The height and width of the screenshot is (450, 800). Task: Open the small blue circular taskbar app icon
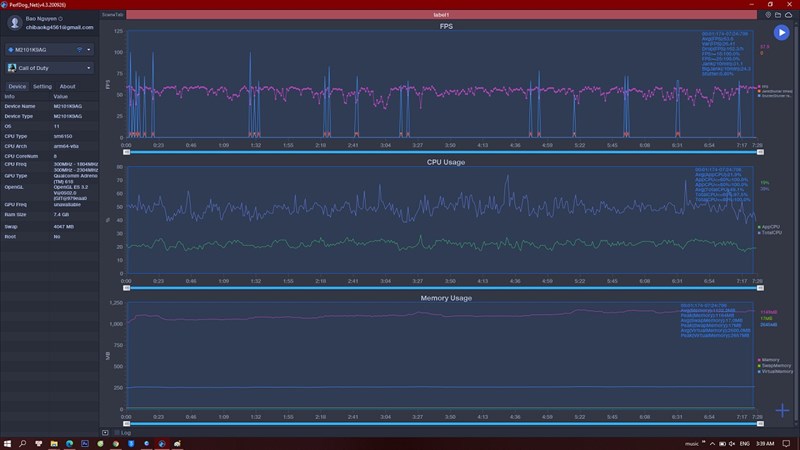click(146, 443)
